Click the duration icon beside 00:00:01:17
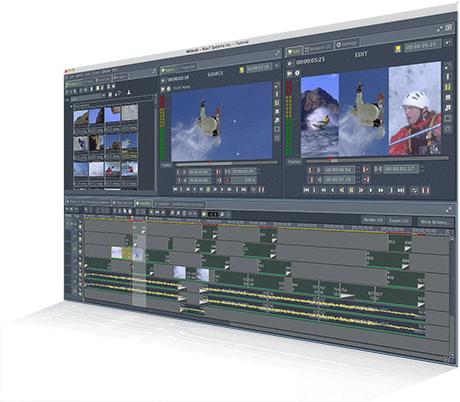This screenshot has width=460, height=402. [378, 169]
